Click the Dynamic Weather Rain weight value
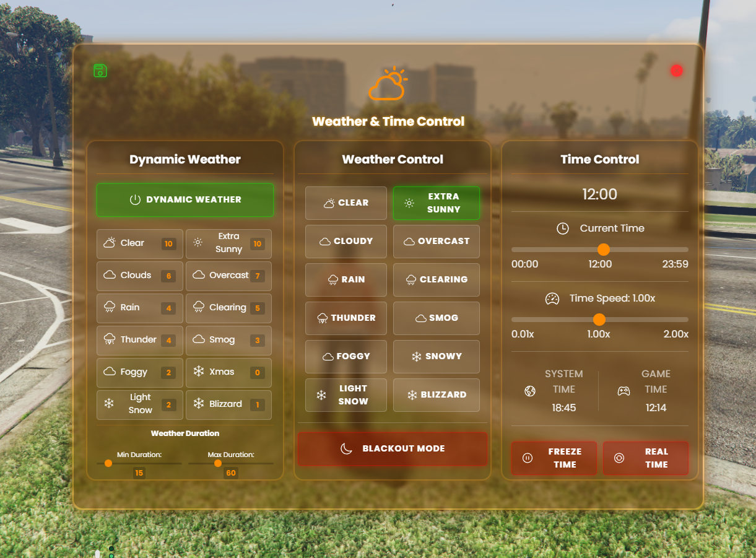756x558 pixels. [x=168, y=308]
